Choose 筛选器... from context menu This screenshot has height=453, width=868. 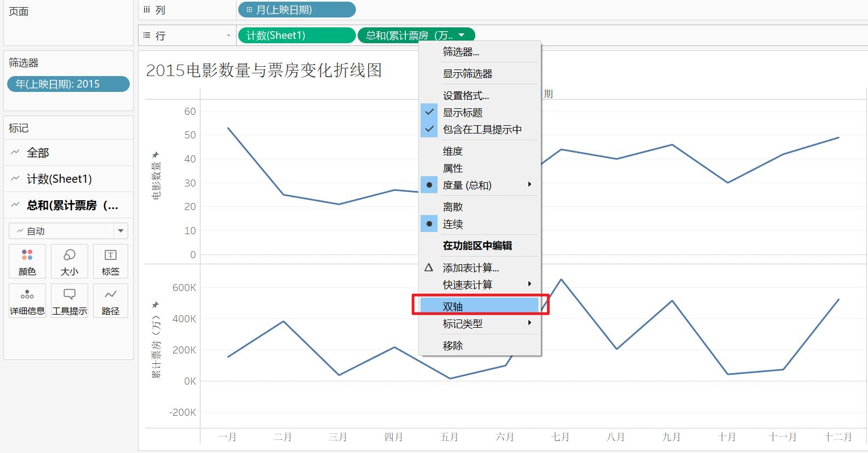[x=461, y=52]
